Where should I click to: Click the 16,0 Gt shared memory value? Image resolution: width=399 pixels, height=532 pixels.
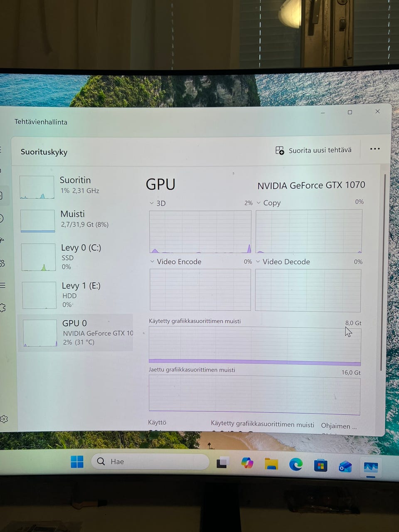tap(351, 372)
